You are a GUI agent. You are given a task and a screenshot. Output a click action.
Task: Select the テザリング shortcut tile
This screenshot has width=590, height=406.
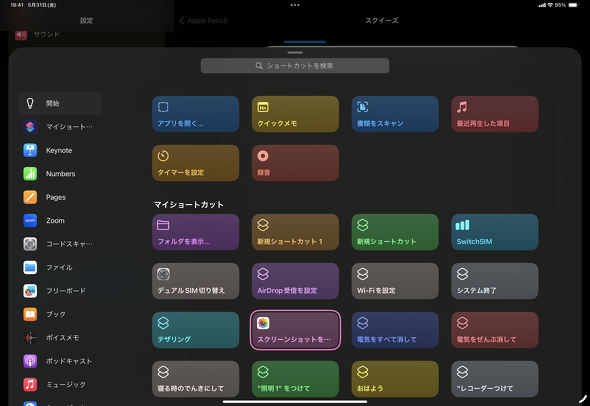click(195, 330)
